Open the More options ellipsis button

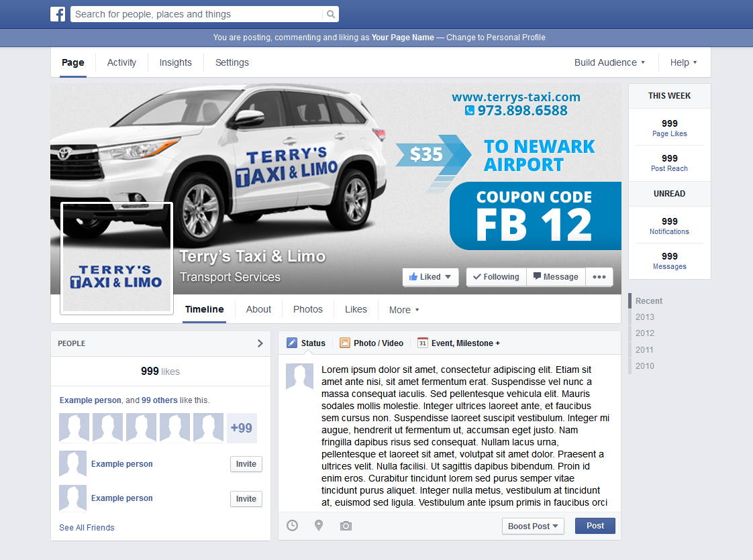(x=599, y=276)
